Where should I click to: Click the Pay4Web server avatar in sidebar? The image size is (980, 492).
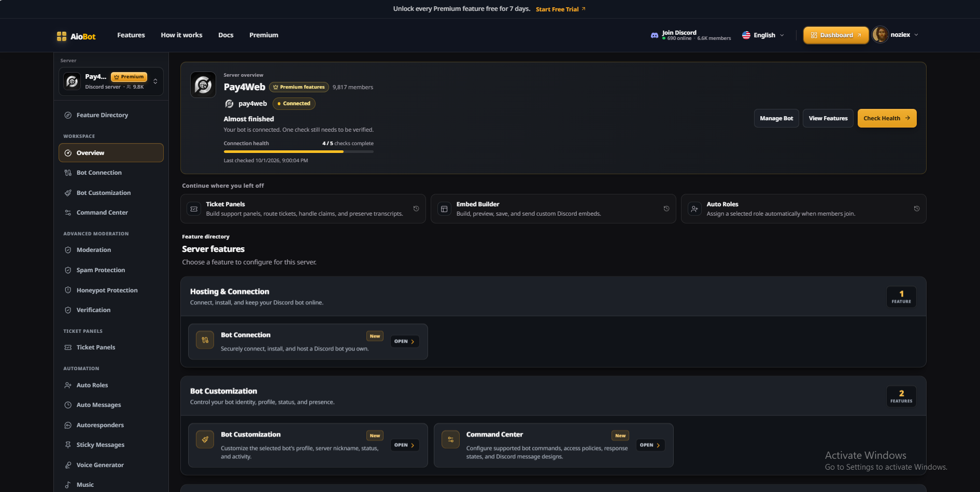point(72,81)
